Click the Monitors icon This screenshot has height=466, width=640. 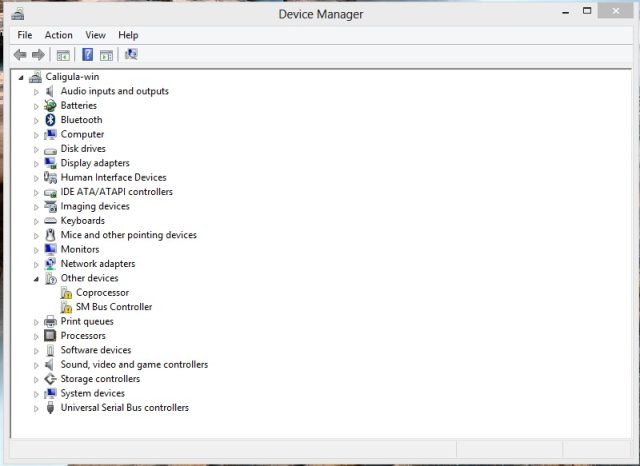pos(50,249)
